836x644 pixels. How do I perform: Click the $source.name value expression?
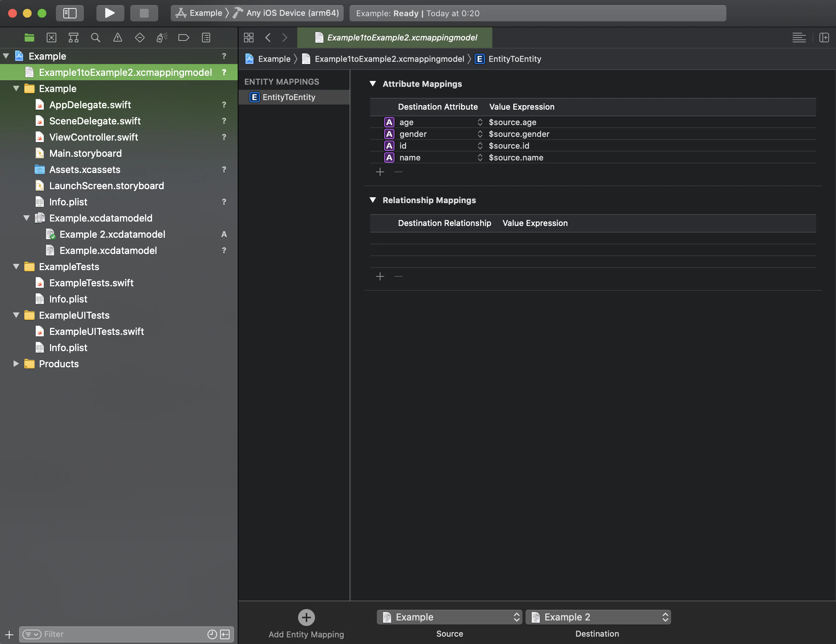pos(516,158)
